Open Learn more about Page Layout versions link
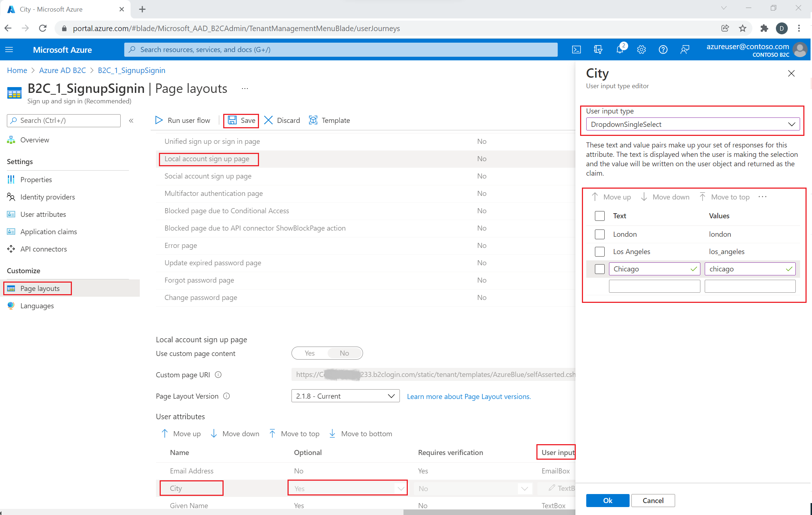The image size is (812, 515). click(468, 396)
